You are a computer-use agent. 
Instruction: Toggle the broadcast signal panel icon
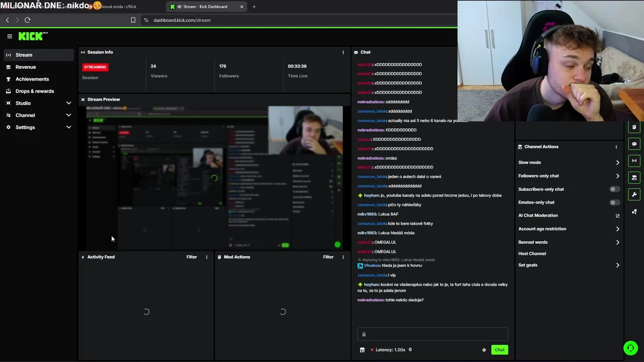(634, 161)
